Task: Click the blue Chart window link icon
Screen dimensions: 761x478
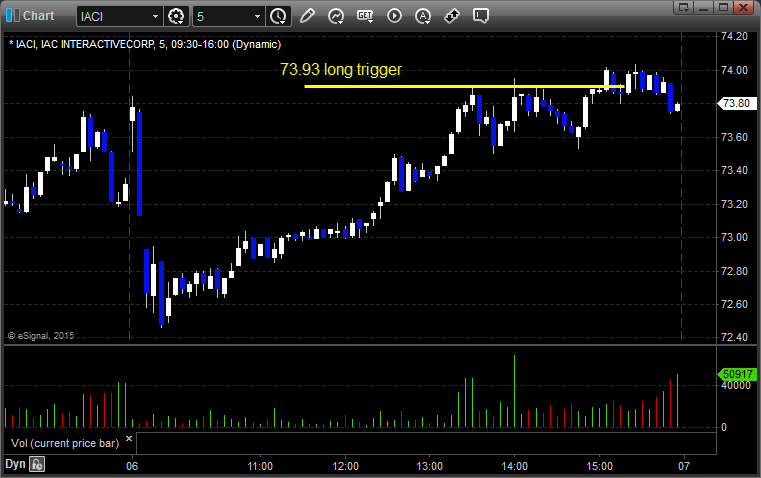Action: tap(13, 16)
